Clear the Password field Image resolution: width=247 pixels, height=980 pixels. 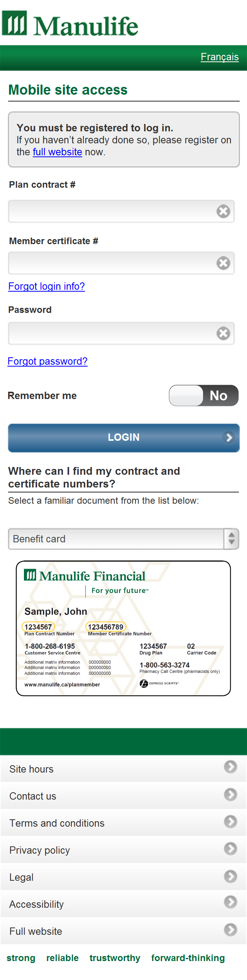(223, 332)
